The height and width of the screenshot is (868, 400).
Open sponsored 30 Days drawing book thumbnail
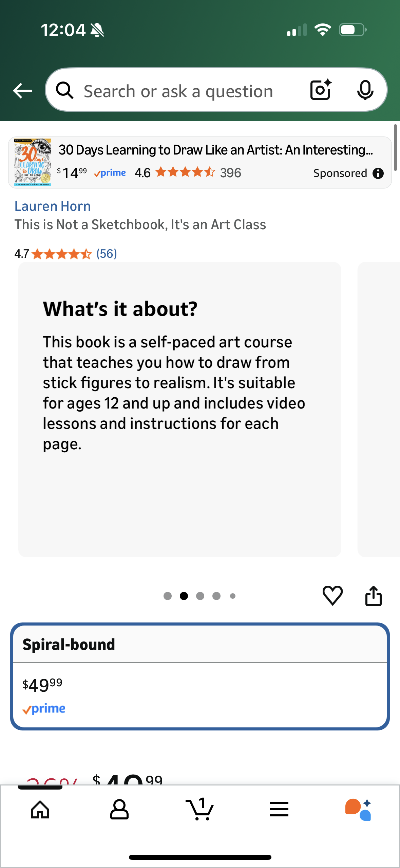[33, 162]
